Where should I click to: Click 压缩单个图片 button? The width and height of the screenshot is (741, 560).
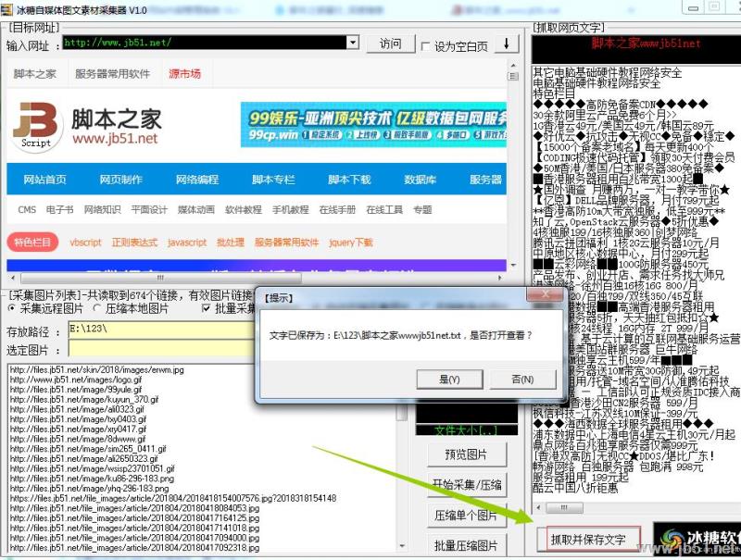click(466, 516)
